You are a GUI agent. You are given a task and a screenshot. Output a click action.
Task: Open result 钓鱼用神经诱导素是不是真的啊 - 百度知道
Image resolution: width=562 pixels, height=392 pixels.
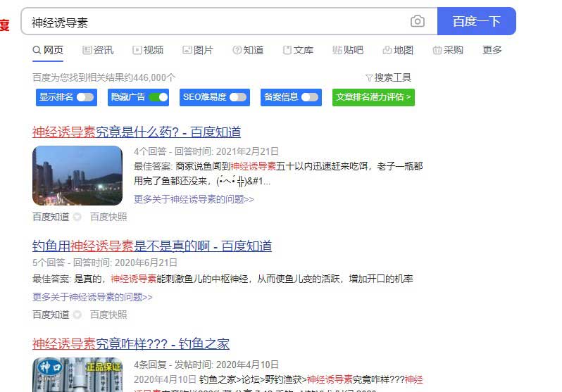tap(152, 246)
